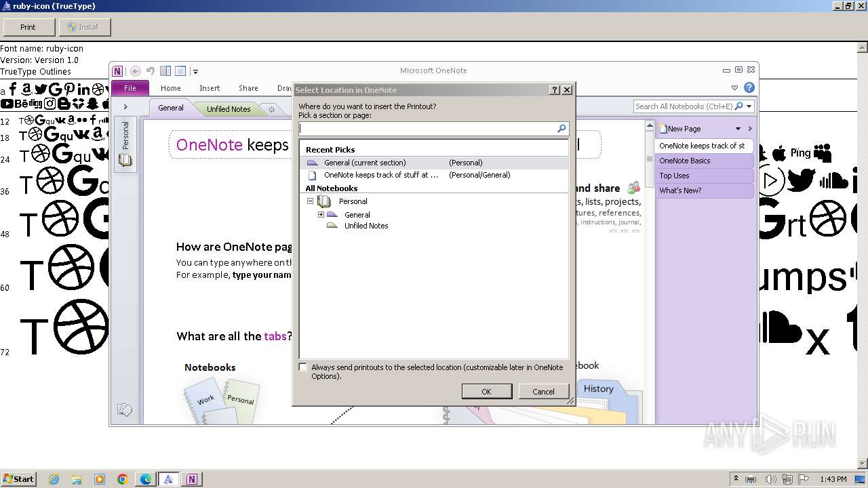The image size is (868, 488).
Task: Select 'OneNote keeps track of stuff' recent pick
Action: (x=434, y=175)
